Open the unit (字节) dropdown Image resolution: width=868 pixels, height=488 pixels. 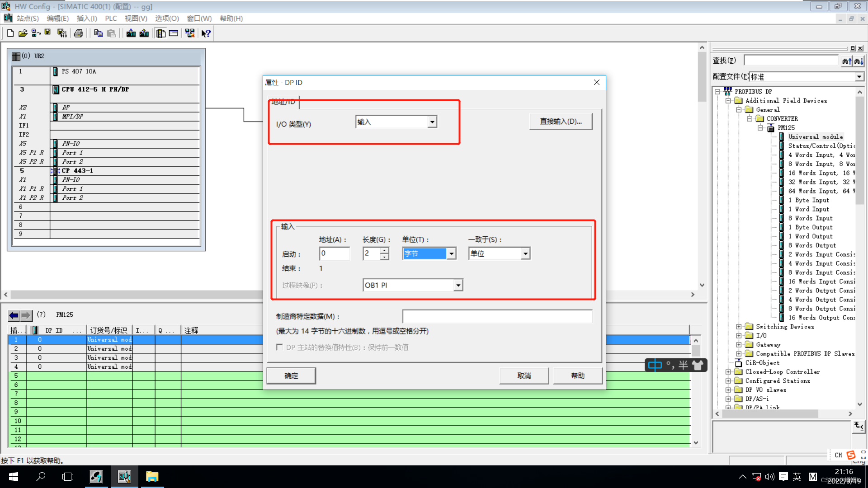click(451, 253)
